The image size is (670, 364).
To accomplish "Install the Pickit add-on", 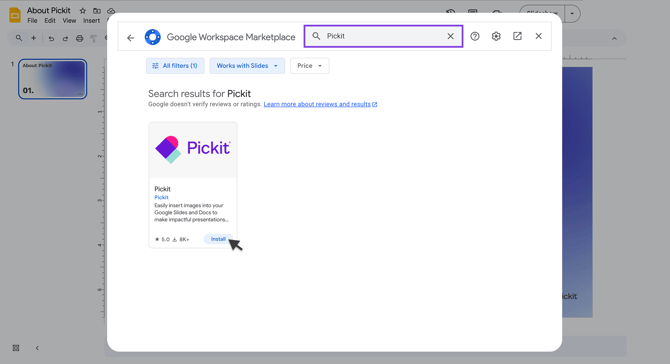I will [218, 239].
